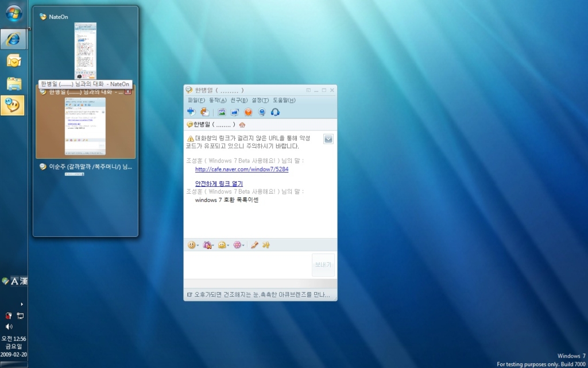Open the 설정(T) menu

click(260, 100)
